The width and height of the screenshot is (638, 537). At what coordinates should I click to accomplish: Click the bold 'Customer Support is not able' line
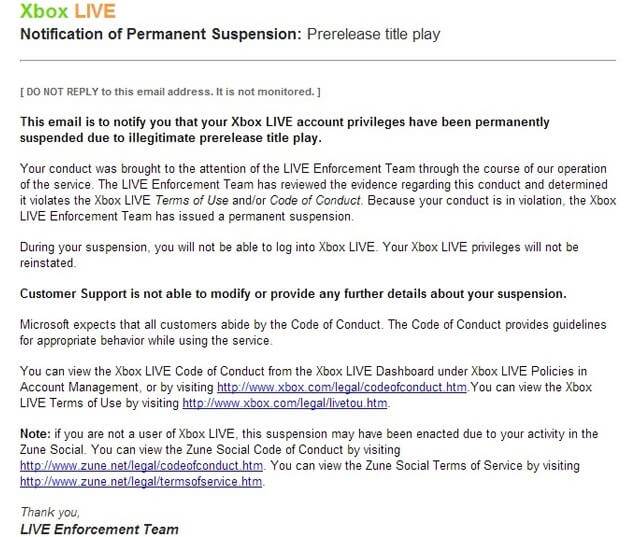click(294, 294)
